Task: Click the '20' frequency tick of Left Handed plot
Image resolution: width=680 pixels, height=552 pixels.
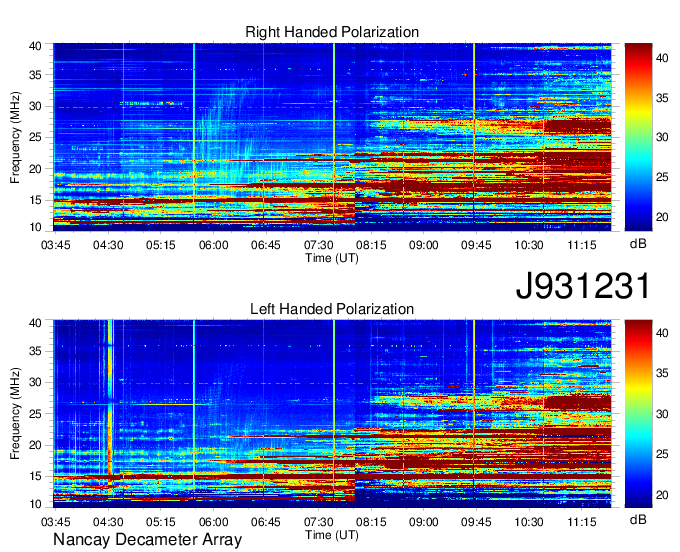Action: click(35, 445)
